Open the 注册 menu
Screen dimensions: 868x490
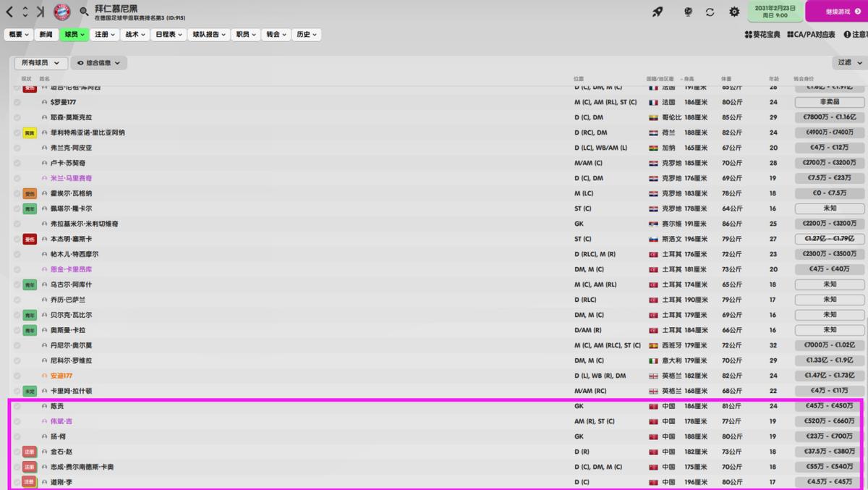(105, 34)
